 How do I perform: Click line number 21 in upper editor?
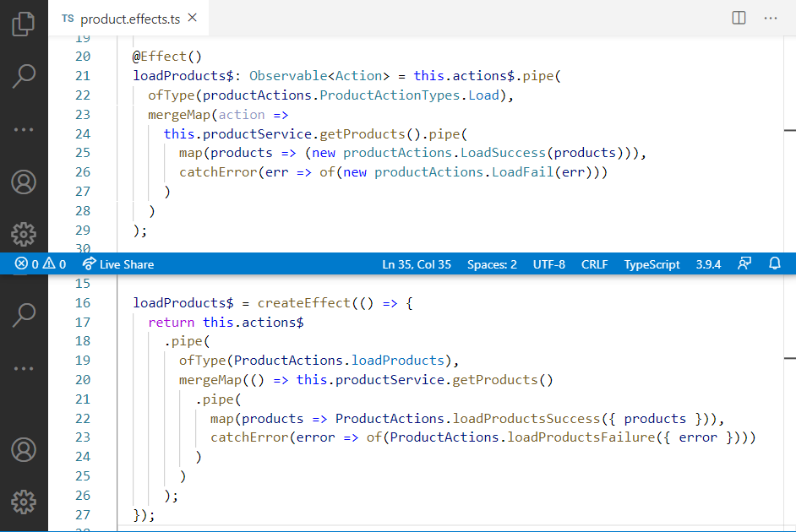point(83,76)
